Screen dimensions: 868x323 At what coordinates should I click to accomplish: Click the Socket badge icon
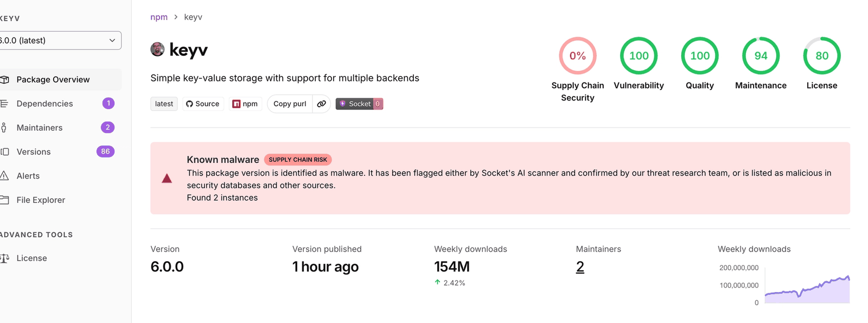[359, 104]
